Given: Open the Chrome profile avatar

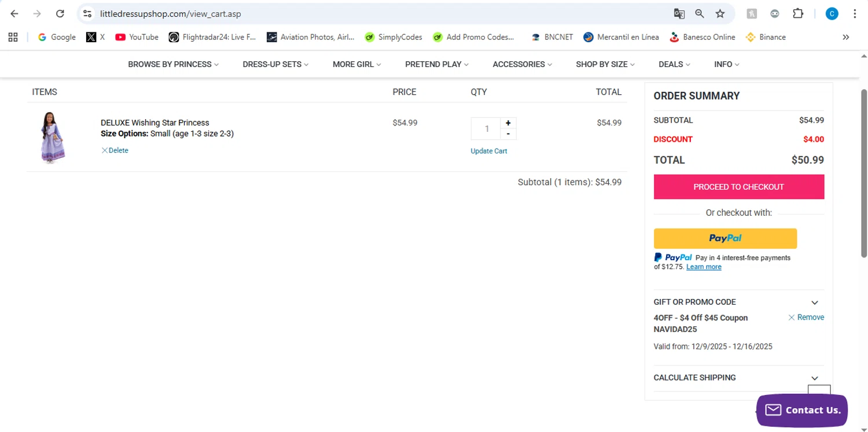Looking at the screenshot, I should coord(832,13).
